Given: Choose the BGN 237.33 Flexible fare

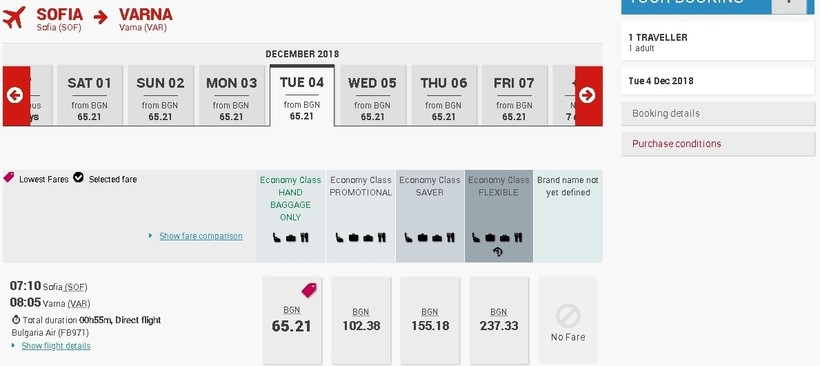Looking at the screenshot, I should (x=499, y=321).
